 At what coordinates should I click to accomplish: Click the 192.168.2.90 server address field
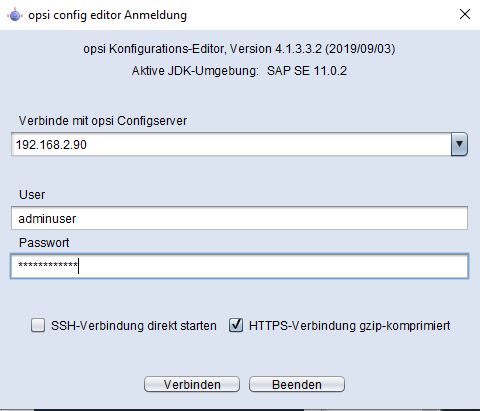pos(231,144)
